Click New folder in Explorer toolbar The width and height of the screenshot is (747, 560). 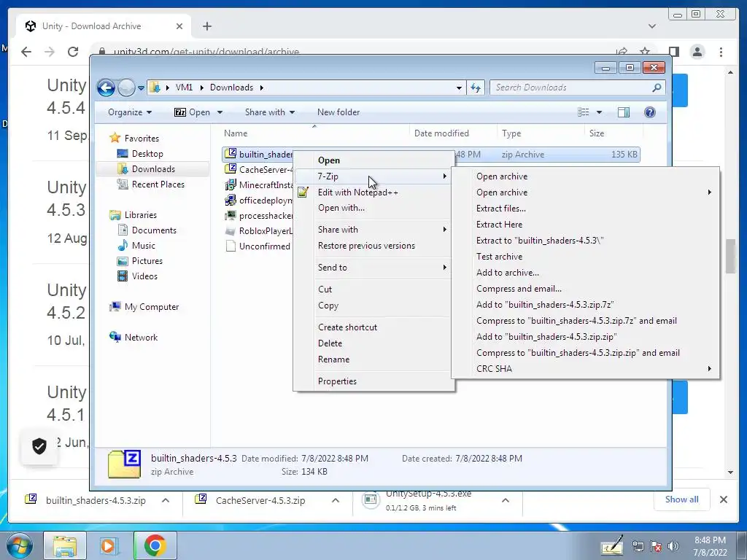click(x=338, y=112)
